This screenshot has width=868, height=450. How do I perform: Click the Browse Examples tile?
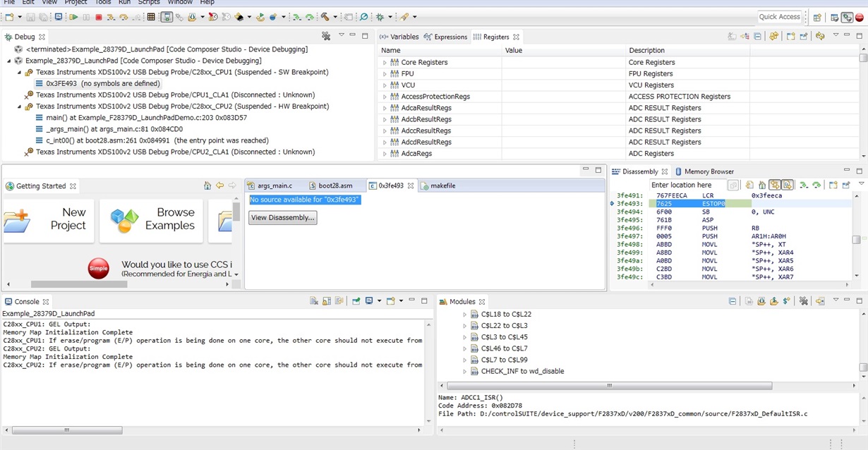coord(151,220)
